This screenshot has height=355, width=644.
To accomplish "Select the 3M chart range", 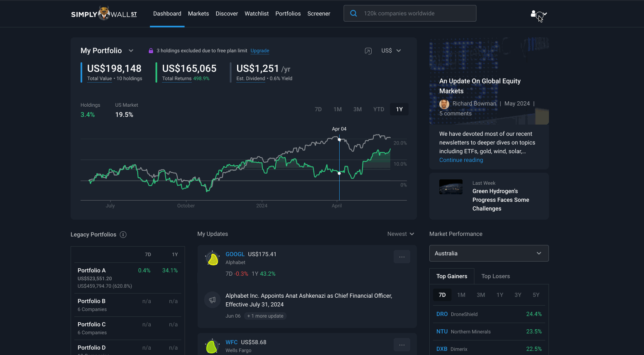I will click(358, 109).
